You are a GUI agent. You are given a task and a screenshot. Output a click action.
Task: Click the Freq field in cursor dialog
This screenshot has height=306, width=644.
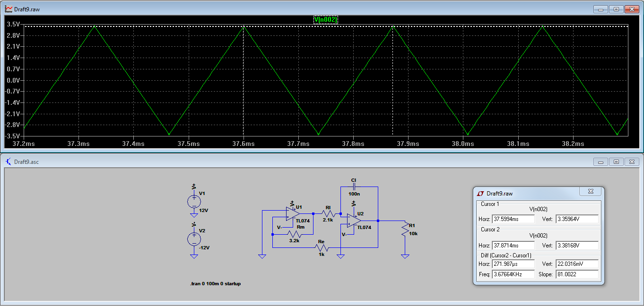point(513,274)
